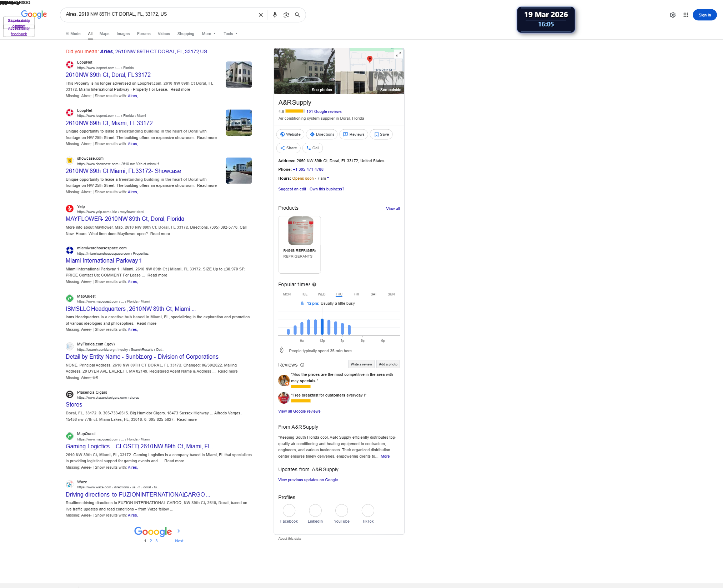Click the Write a review button
The height and width of the screenshot is (588, 727).
point(361,364)
